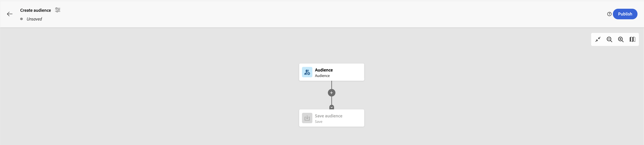Click the empty workflow canvas background
The height and width of the screenshot is (145, 644).
click(150, 87)
